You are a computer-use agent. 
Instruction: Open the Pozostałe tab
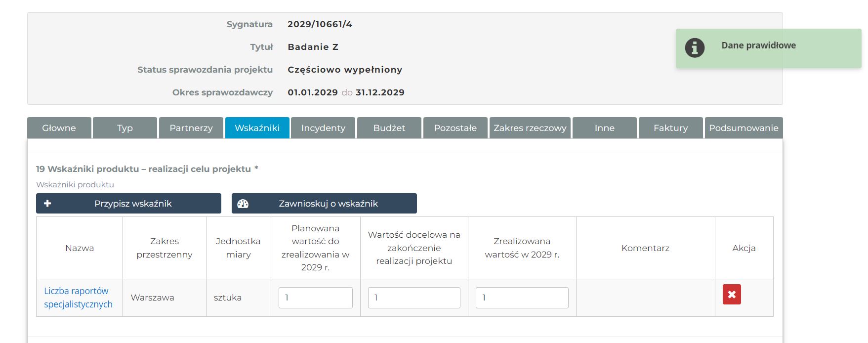tap(455, 128)
